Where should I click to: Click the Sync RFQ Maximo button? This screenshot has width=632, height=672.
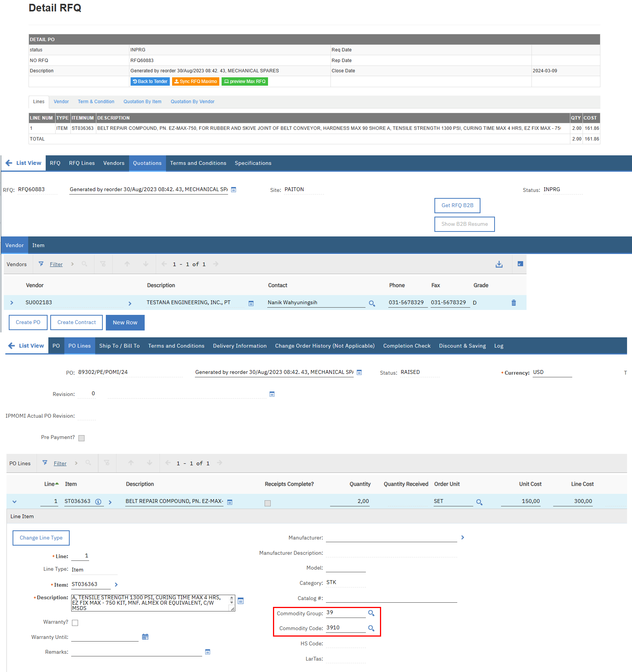[196, 81]
